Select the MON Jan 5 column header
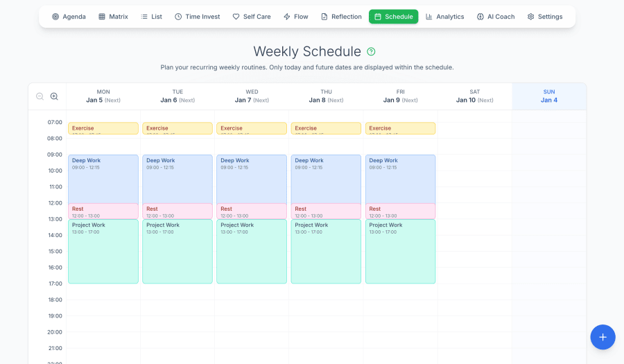 click(x=103, y=96)
